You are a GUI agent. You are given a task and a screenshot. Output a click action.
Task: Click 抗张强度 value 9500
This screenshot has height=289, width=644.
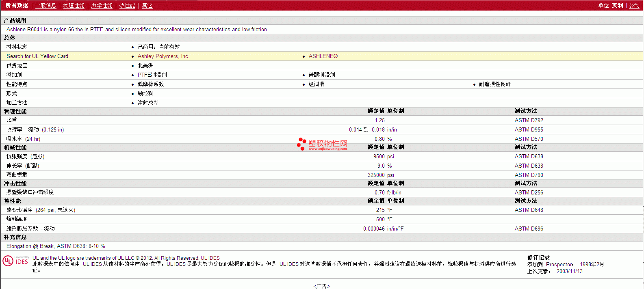(379, 157)
